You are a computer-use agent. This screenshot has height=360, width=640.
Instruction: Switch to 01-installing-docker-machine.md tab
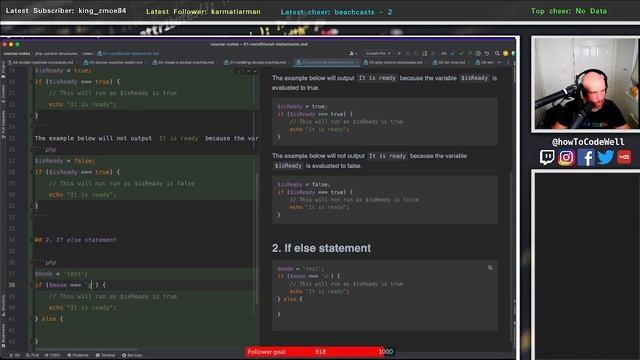pyautogui.click(x=257, y=62)
